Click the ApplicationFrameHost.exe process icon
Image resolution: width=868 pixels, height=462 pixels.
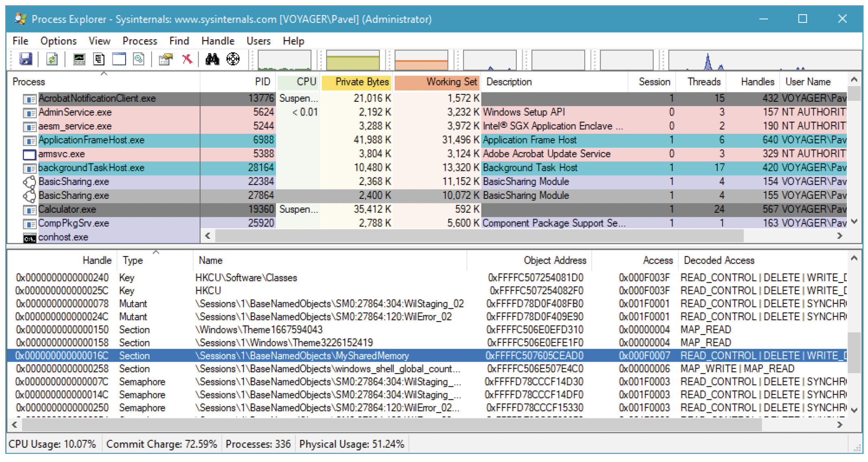click(x=29, y=140)
